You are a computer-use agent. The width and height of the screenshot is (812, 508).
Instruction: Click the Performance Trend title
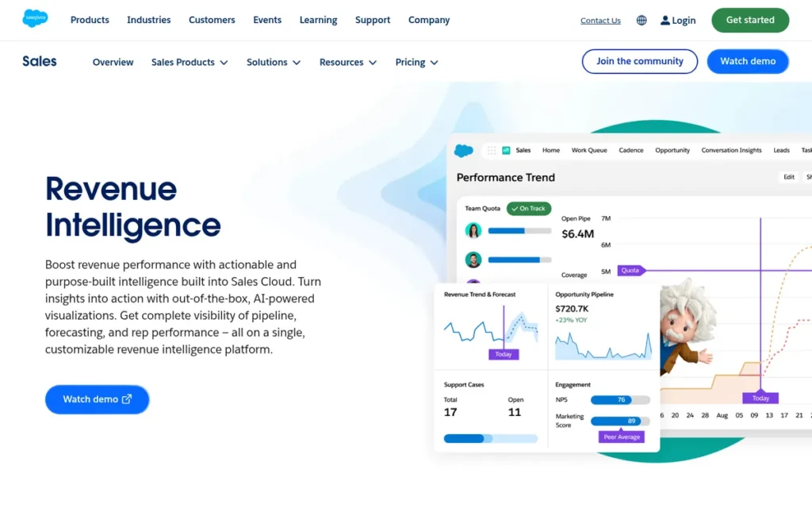tap(505, 177)
